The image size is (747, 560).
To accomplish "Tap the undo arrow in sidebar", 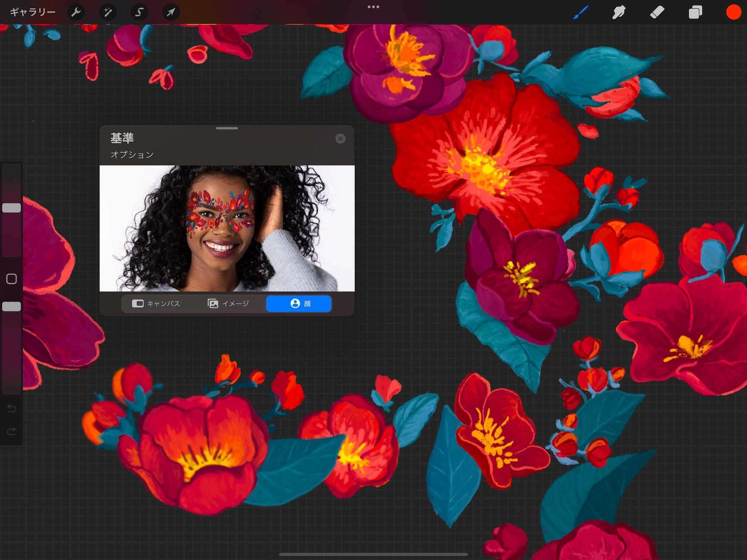I will tap(12, 408).
